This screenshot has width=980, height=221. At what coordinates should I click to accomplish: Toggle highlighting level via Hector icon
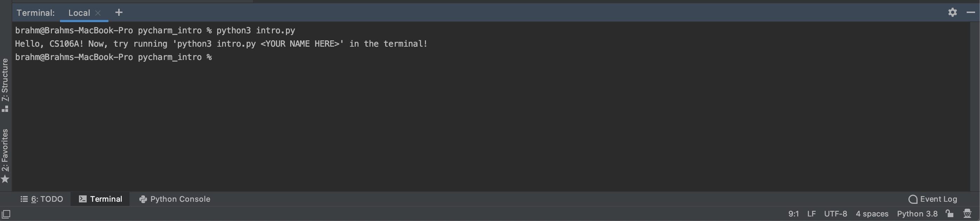tap(967, 213)
